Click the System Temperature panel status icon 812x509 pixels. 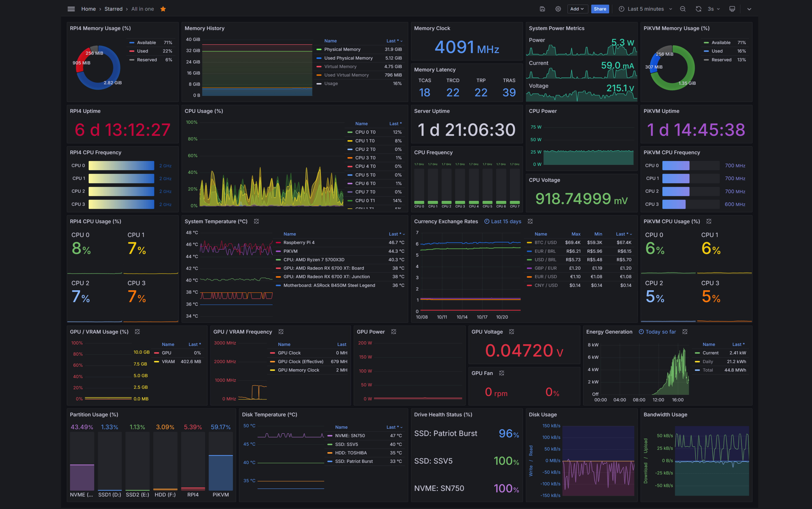click(x=256, y=221)
